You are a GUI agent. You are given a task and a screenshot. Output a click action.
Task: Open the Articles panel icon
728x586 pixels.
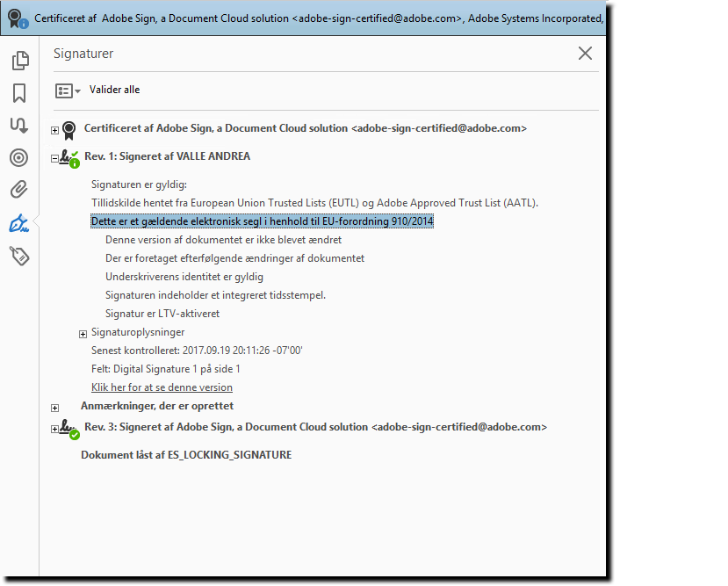click(19, 125)
